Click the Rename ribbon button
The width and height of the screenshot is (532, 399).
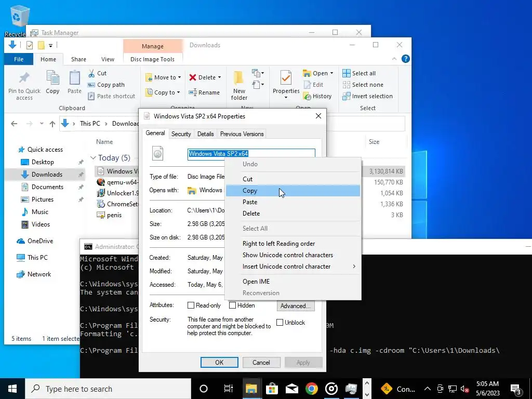204,92
